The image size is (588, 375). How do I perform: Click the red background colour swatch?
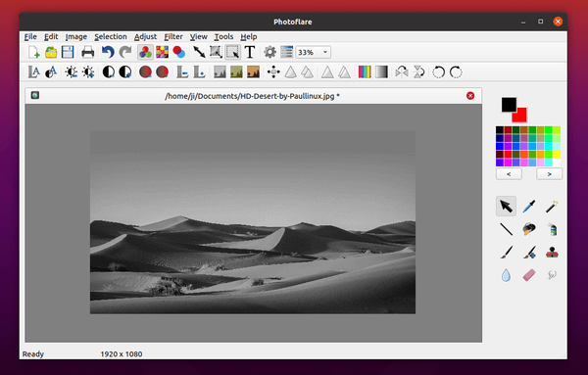[521, 117]
